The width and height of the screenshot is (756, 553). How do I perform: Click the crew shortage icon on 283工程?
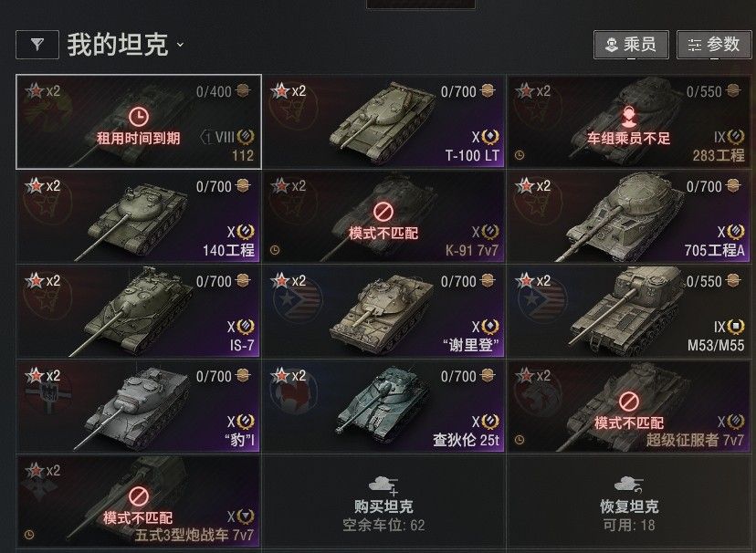click(x=628, y=117)
